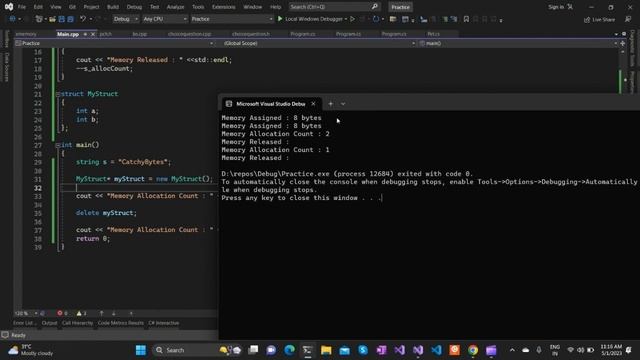Click the red error count icon
Viewport: 640px width, 360px height.
tap(60, 313)
